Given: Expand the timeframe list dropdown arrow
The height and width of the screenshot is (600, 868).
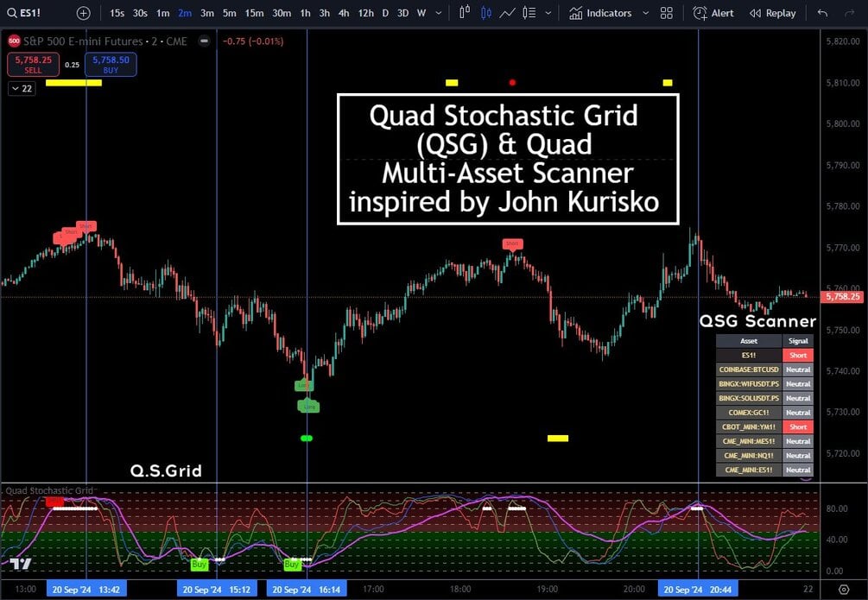Looking at the screenshot, I should [x=439, y=13].
